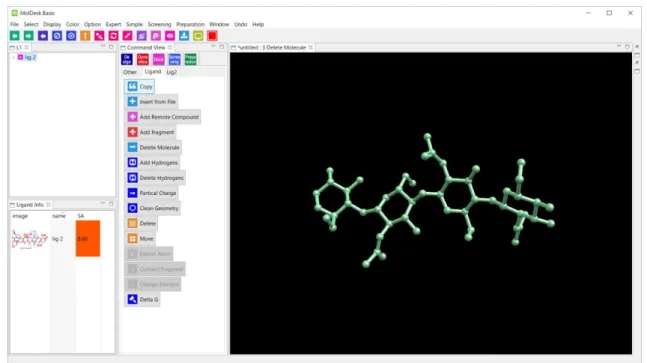Click the Delete Molecule button
This screenshot has height=363, width=647.
coord(153,147)
